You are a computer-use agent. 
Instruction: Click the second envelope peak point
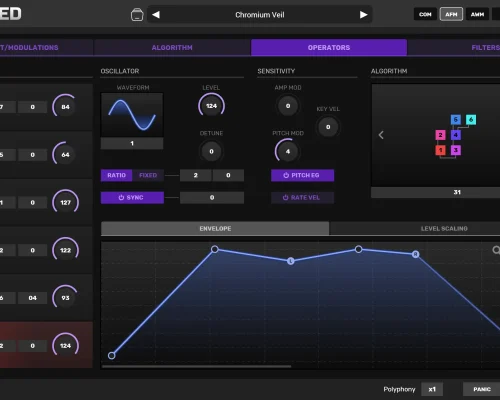[x=358, y=249]
